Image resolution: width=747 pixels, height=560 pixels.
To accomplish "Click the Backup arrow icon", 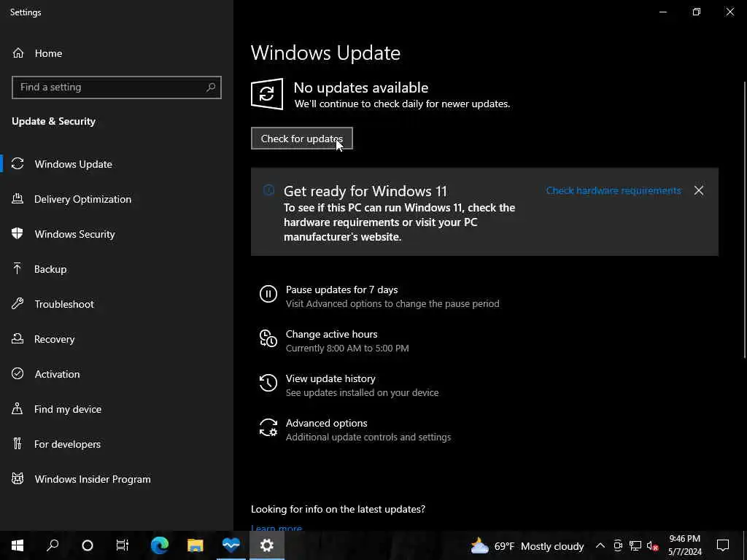I will click(18, 269).
